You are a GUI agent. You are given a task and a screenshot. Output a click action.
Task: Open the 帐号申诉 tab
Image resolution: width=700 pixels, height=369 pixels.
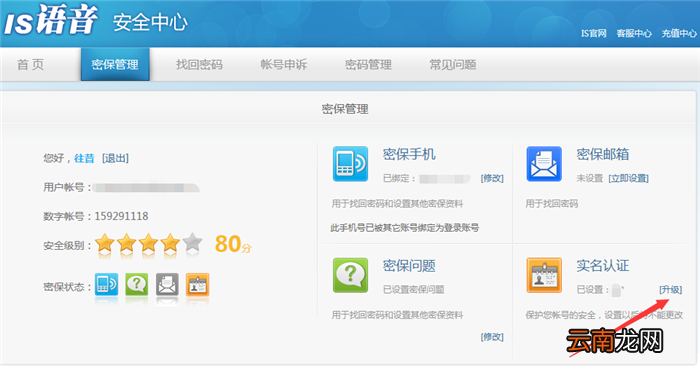pyautogui.click(x=284, y=65)
